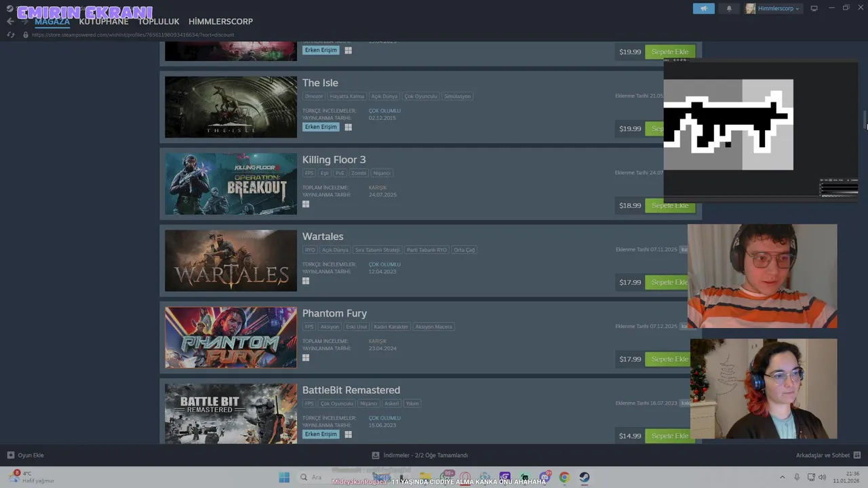Image resolution: width=868 pixels, height=488 pixels.
Task: Open Killing Floor 3 title link
Action: tap(334, 159)
